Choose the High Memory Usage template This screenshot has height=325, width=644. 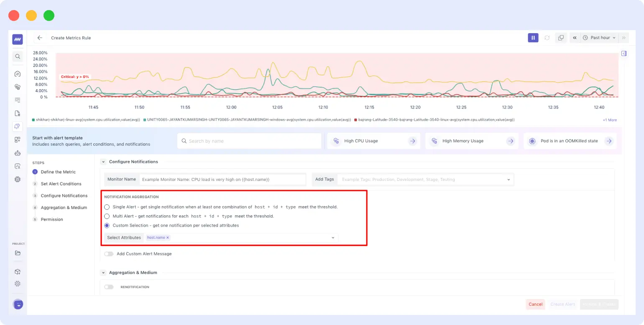[472, 141]
